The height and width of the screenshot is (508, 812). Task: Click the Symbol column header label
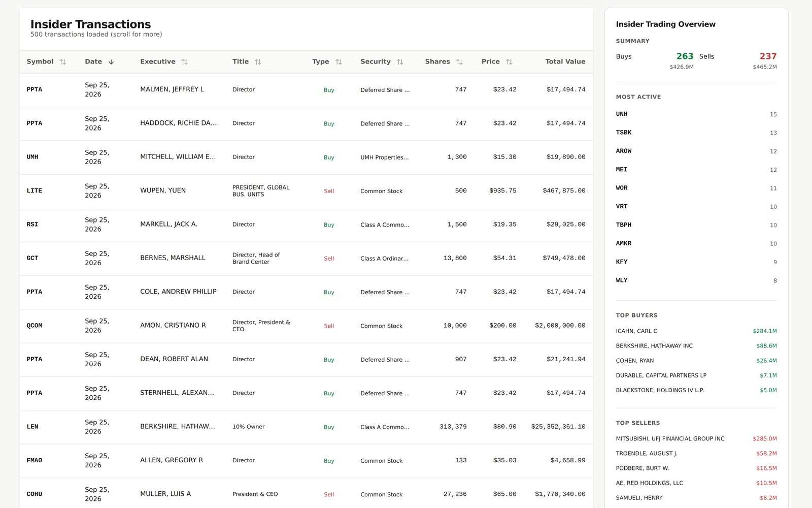40,61
